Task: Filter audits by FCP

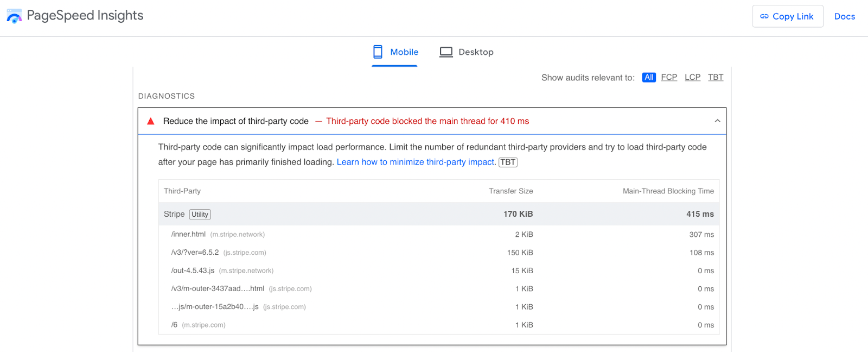Action: pos(669,77)
